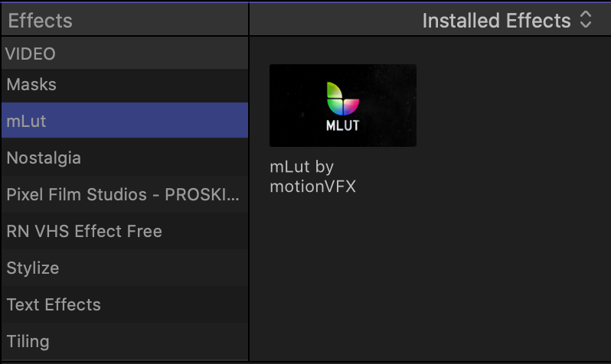The width and height of the screenshot is (611, 364).
Task: Select the mLut by motionVFX thumbnail
Action: click(x=343, y=106)
